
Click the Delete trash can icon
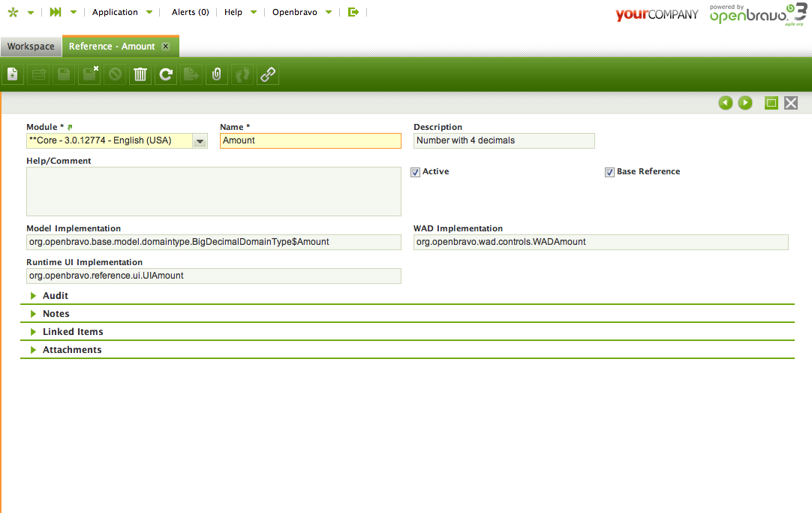pyautogui.click(x=140, y=74)
